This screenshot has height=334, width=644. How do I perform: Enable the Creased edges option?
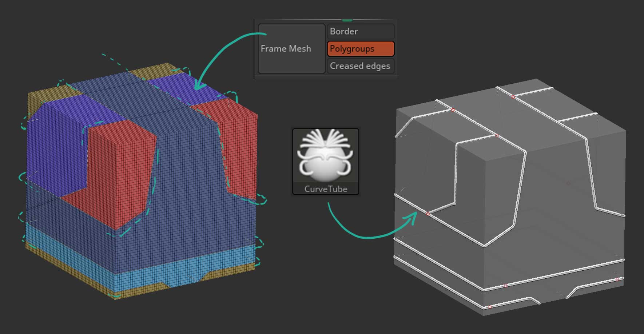[x=361, y=66]
